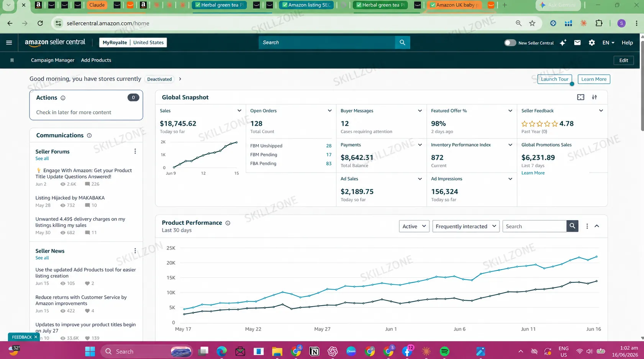The image size is (644, 359).
Task: Click the search magnifier button in header
Action: 402,43
